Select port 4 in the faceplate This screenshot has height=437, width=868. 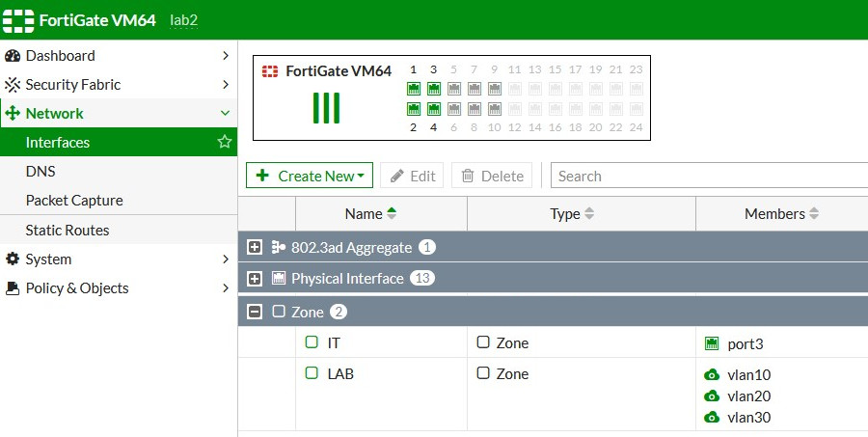(434, 109)
